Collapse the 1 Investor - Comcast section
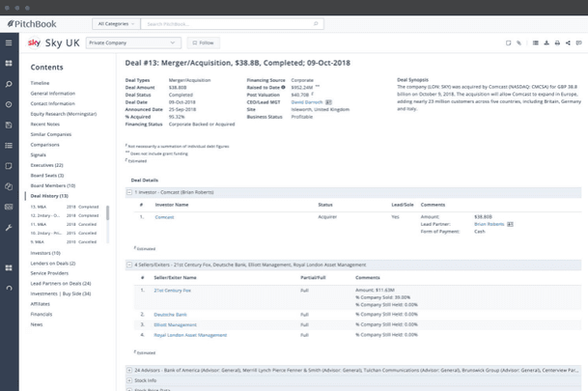The image size is (588, 391). point(129,192)
